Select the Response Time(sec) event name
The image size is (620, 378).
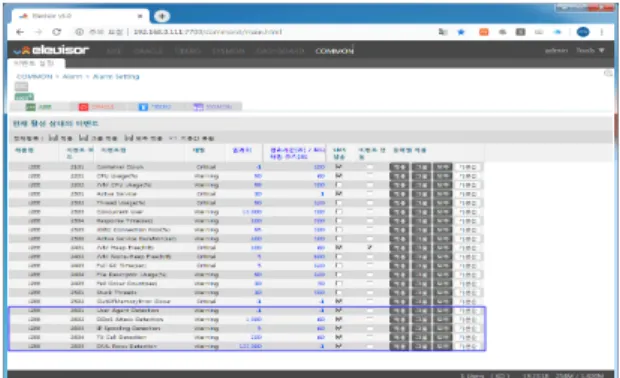(x=125, y=221)
